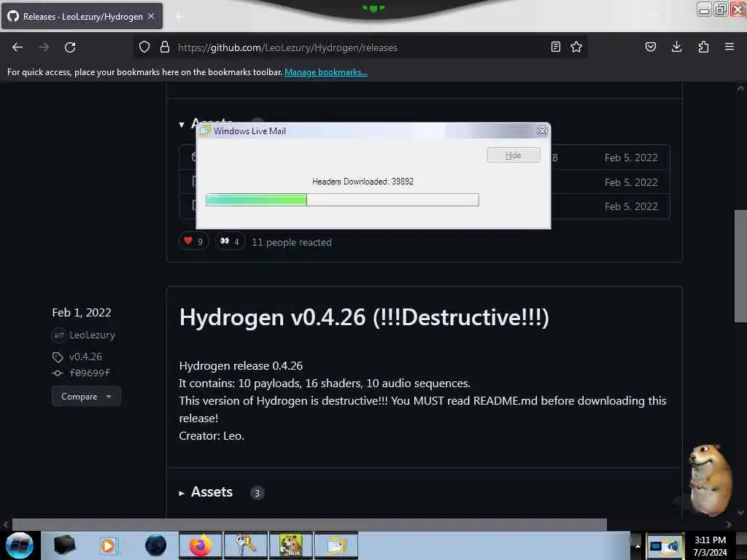Open the hamster Box taskbar application
Viewport: 747px width, 560px height.
(291, 545)
